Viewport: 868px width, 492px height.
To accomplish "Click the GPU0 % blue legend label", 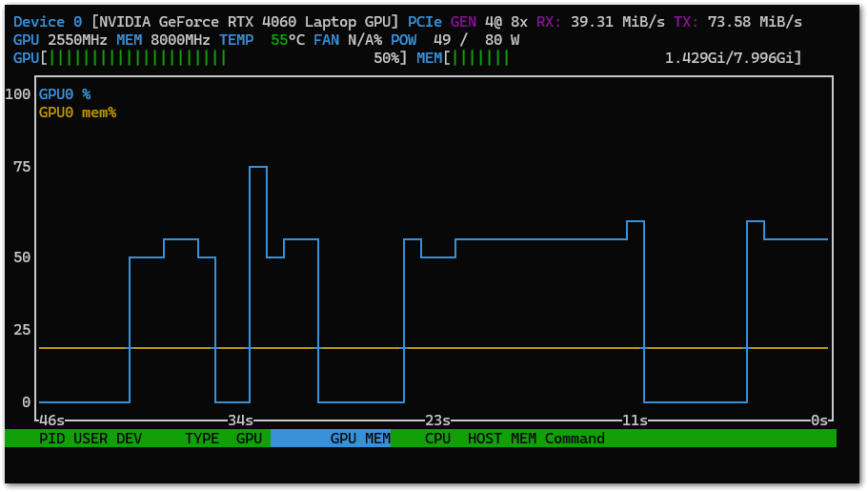I will (x=65, y=94).
